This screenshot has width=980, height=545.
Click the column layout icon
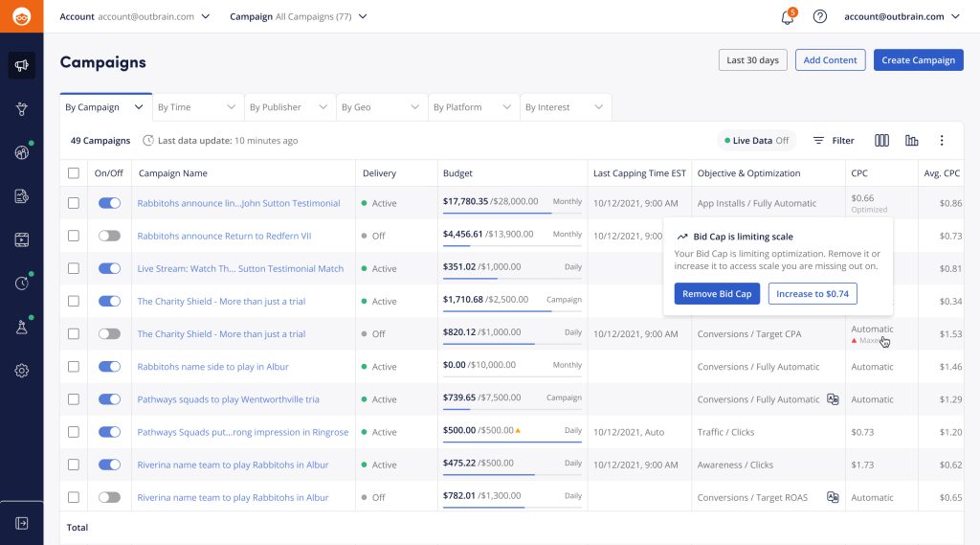tap(881, 141)
